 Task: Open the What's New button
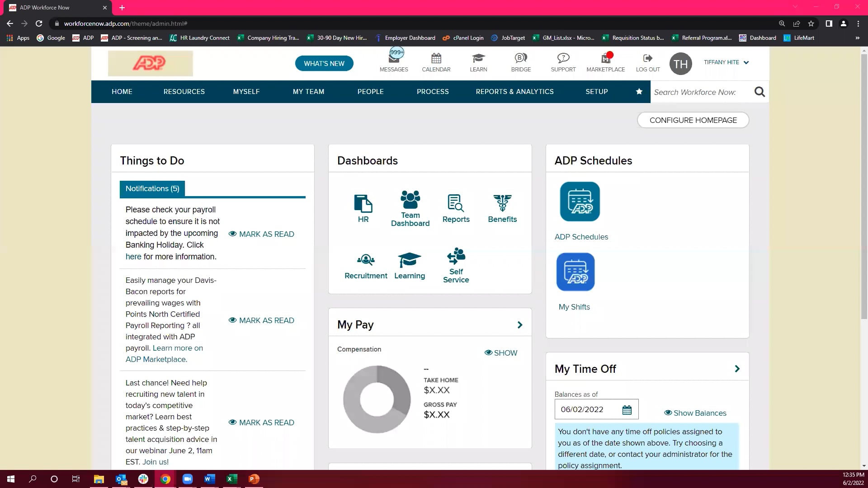point(324,63)
